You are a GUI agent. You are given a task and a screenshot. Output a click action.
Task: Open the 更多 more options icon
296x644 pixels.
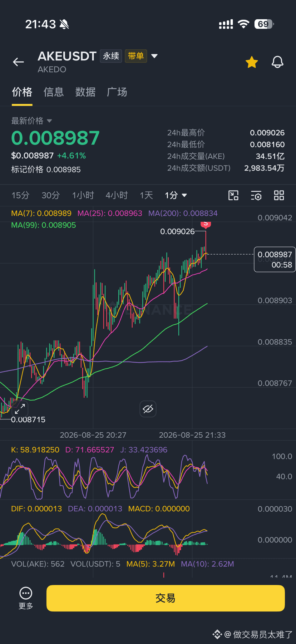(26, 598)
